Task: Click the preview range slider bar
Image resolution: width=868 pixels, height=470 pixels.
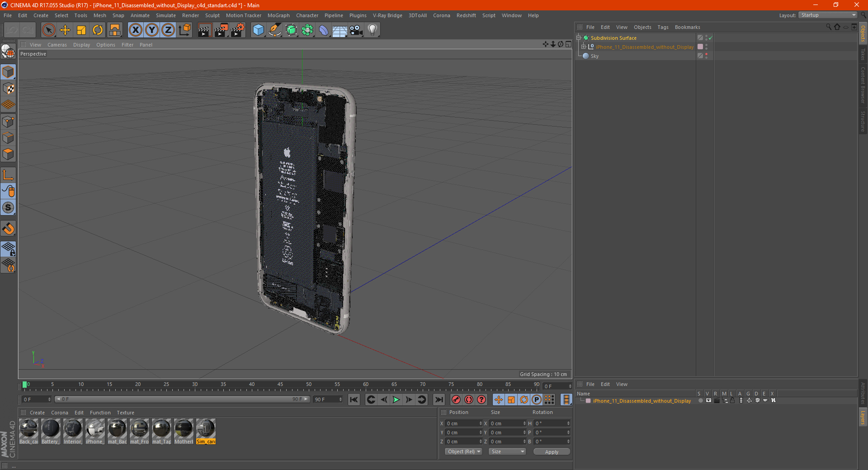Action: (x=182, y=399)
